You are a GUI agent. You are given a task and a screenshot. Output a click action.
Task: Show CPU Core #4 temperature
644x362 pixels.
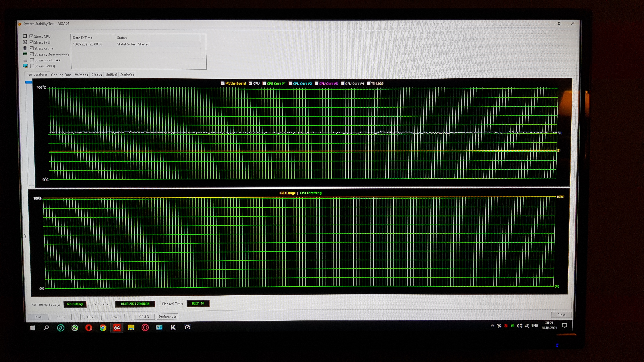[x=342, y=83]
